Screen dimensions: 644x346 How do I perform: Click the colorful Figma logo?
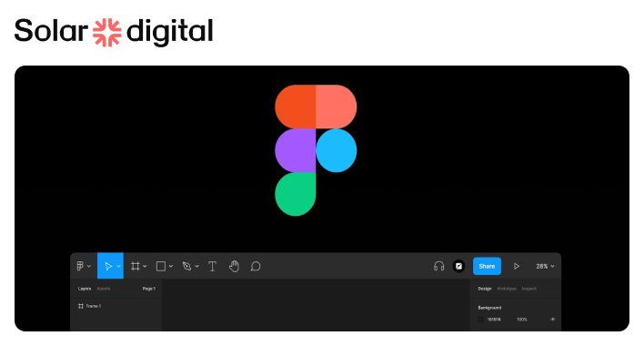(x=316, y=150)
